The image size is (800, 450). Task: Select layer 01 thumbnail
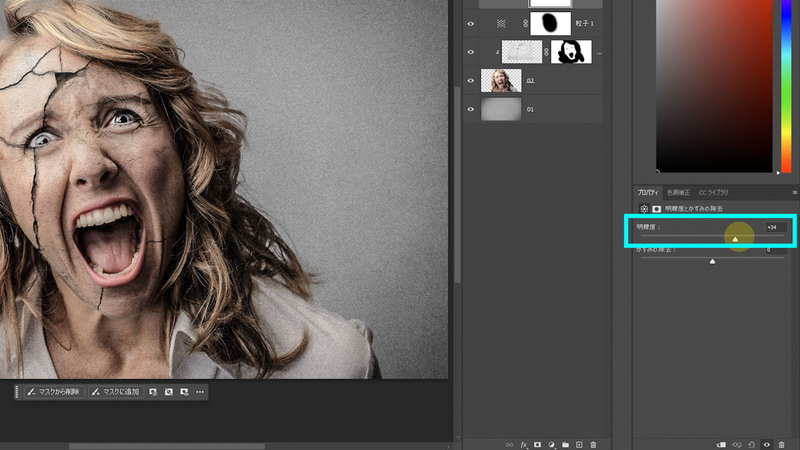click(x=501, y=109)
